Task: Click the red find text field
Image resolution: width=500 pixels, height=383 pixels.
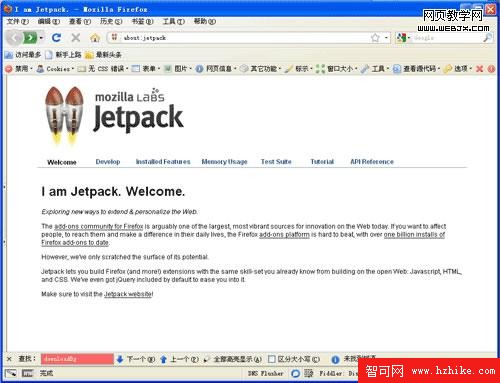Action: point(77,359)
